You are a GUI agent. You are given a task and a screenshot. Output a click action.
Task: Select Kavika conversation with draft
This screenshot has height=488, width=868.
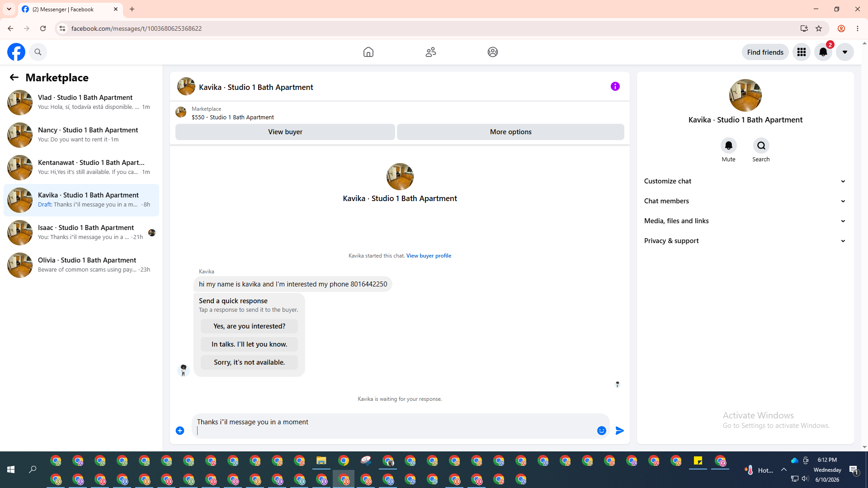point(81,200)
